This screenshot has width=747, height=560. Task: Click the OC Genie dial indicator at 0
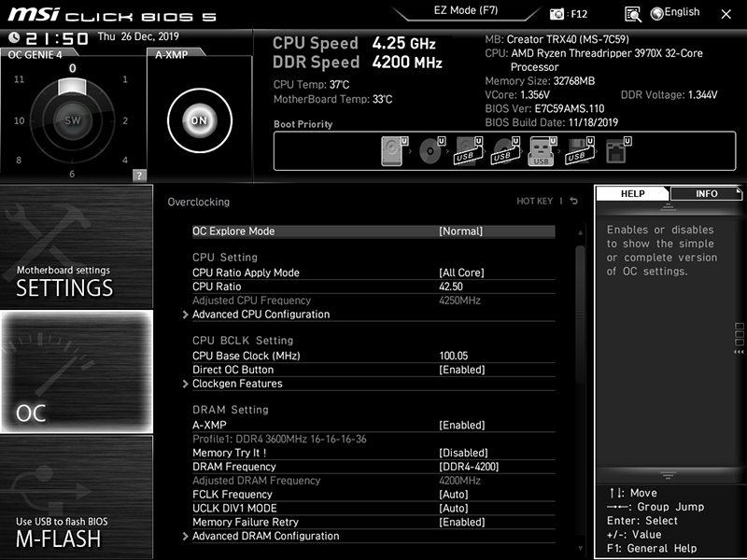click(x=73, y=86)
